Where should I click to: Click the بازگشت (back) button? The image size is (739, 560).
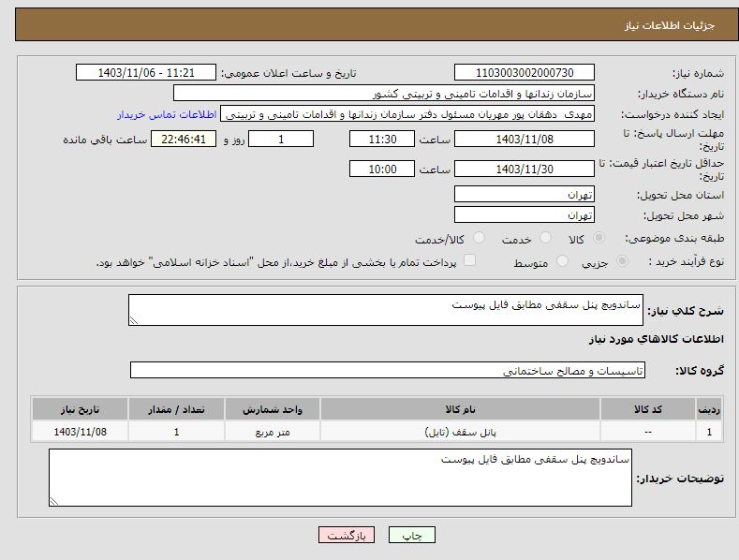point(347,535)
